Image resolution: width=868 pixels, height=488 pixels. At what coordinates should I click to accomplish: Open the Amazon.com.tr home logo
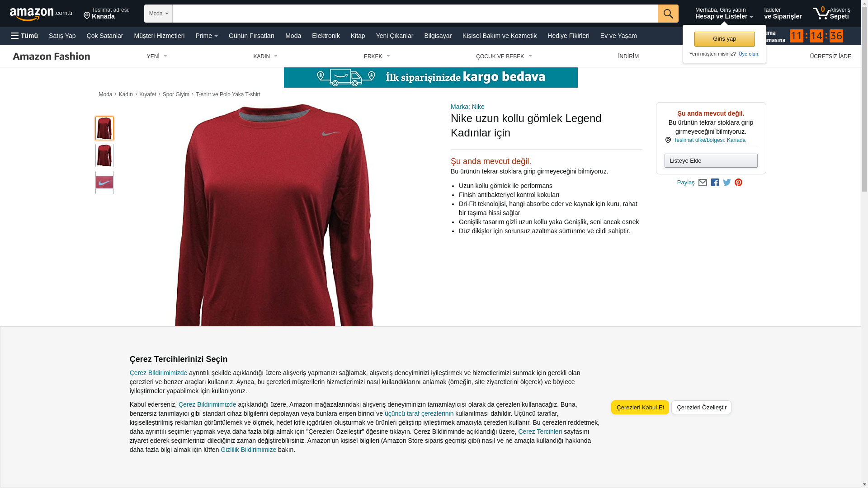point(41,14)
